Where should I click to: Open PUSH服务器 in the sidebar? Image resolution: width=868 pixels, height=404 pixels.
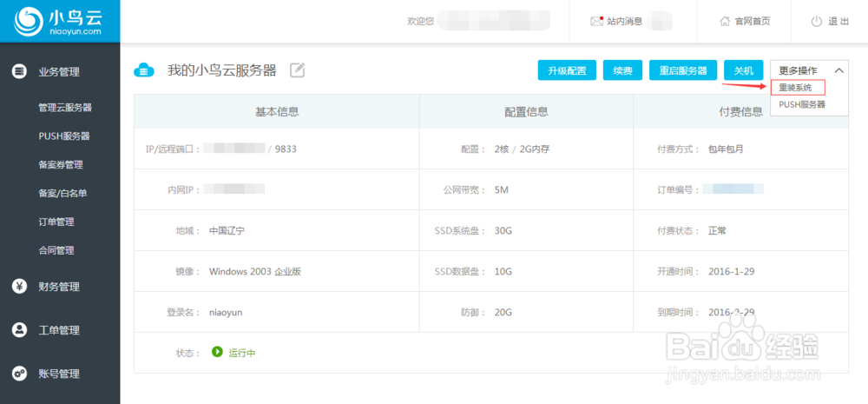pos(64,136)
